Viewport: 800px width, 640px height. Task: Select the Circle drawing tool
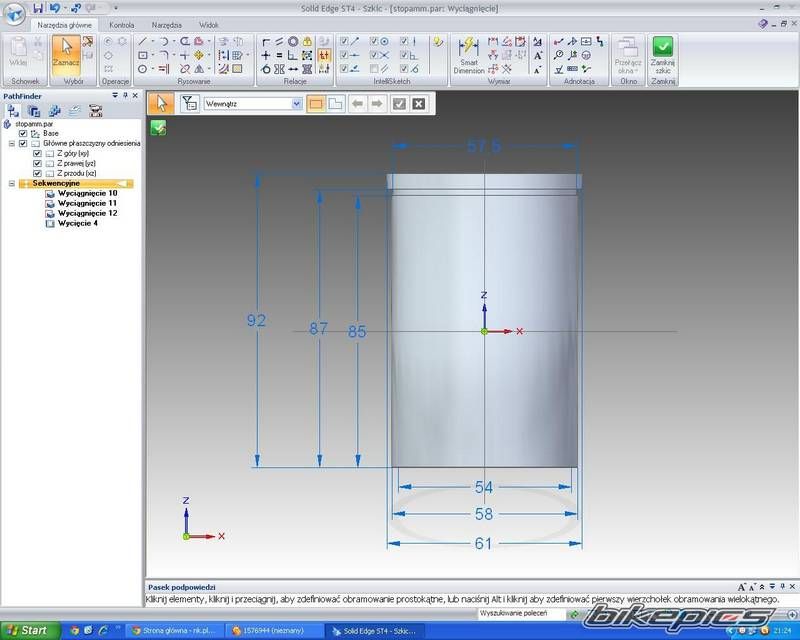coord(143,68)
